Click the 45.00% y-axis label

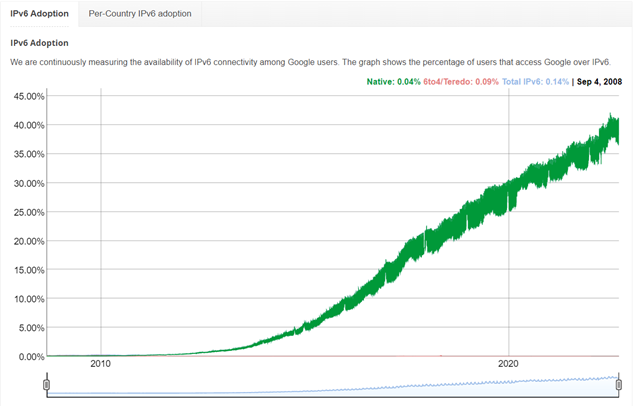coord(29,96)
